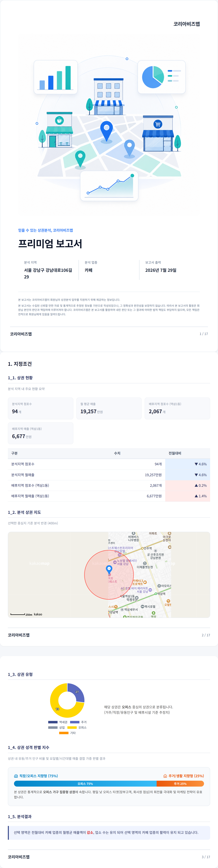
Task: Click the ▲ 1.4% change cell
Action: click(187, 496)
